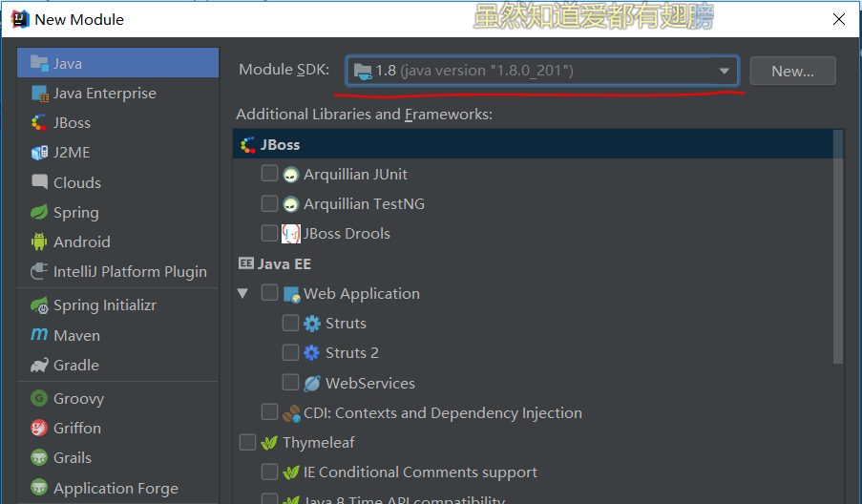
Task: Click the IE Conditional Comments leaf icon
Action: pos(291,472)
